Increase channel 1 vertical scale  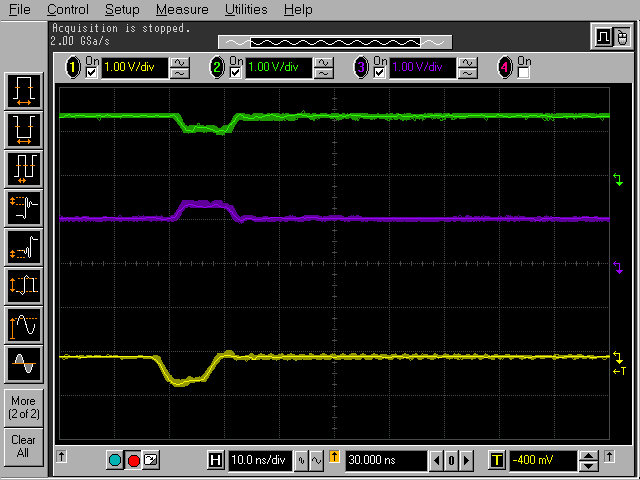(x=180, y=62)
